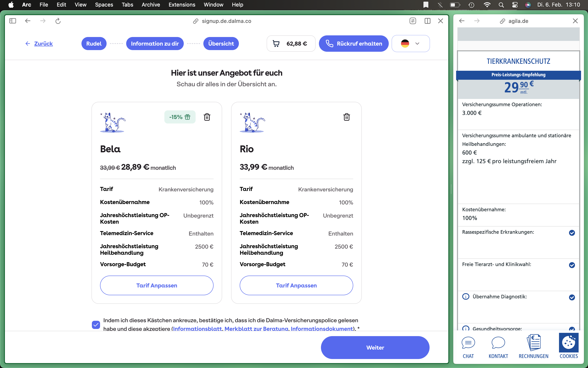Screen dimensions: 588x368
Task: Open the Time Machine menu bar icon
Action: tap(471, 5)
